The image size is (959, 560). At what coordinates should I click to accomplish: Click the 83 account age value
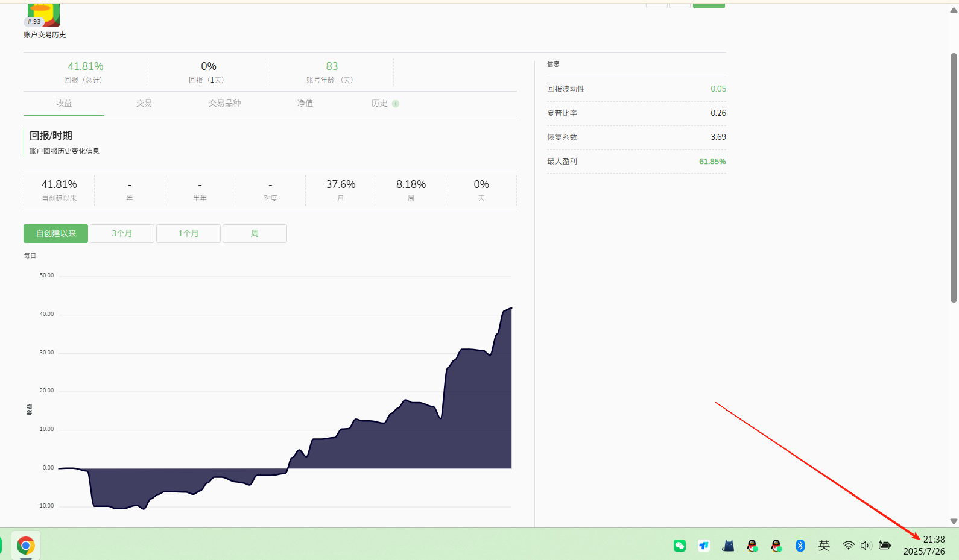(x=332, y=66)
